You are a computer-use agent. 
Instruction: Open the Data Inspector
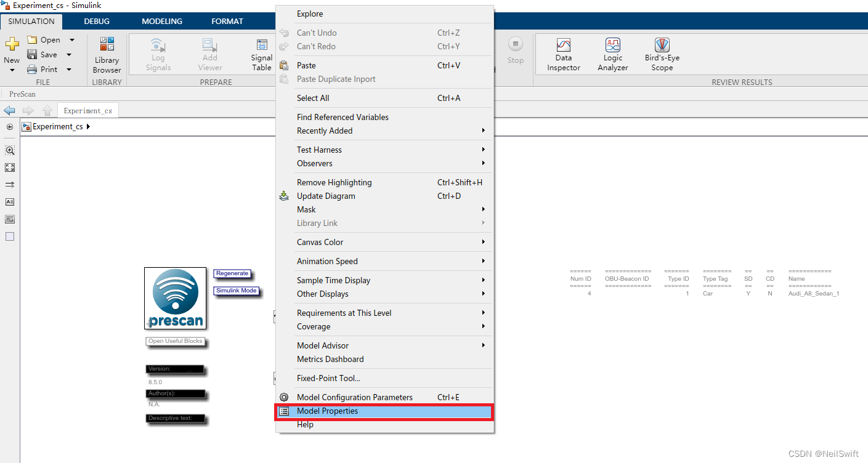click(x=564, y=55)
